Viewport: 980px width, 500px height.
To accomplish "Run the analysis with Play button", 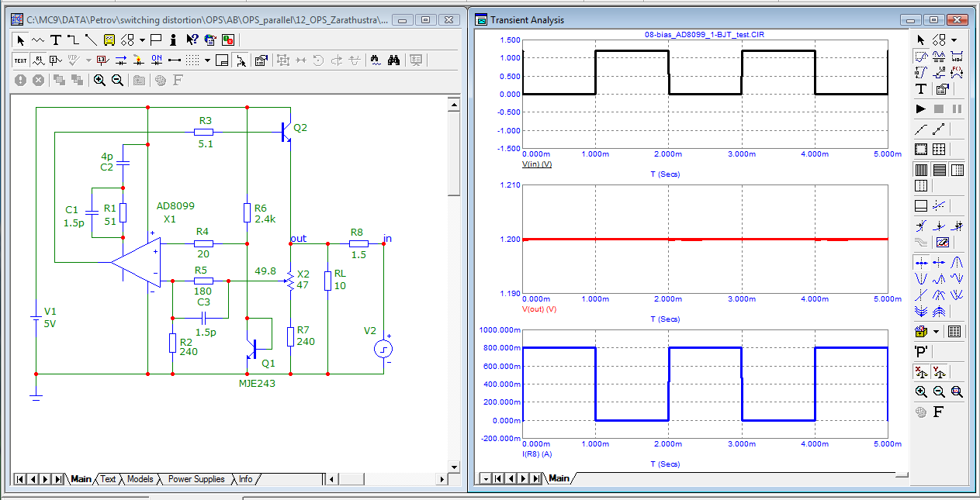I will pos(921,109).
